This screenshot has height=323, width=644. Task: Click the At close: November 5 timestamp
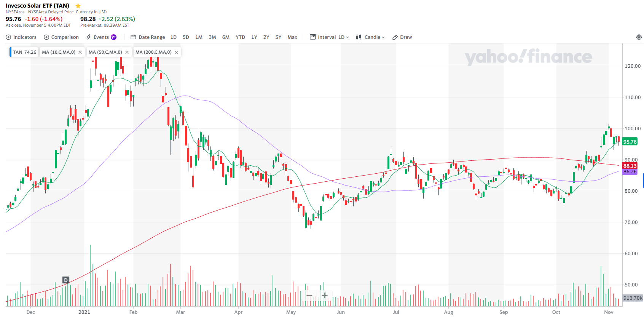click(38, 25)
